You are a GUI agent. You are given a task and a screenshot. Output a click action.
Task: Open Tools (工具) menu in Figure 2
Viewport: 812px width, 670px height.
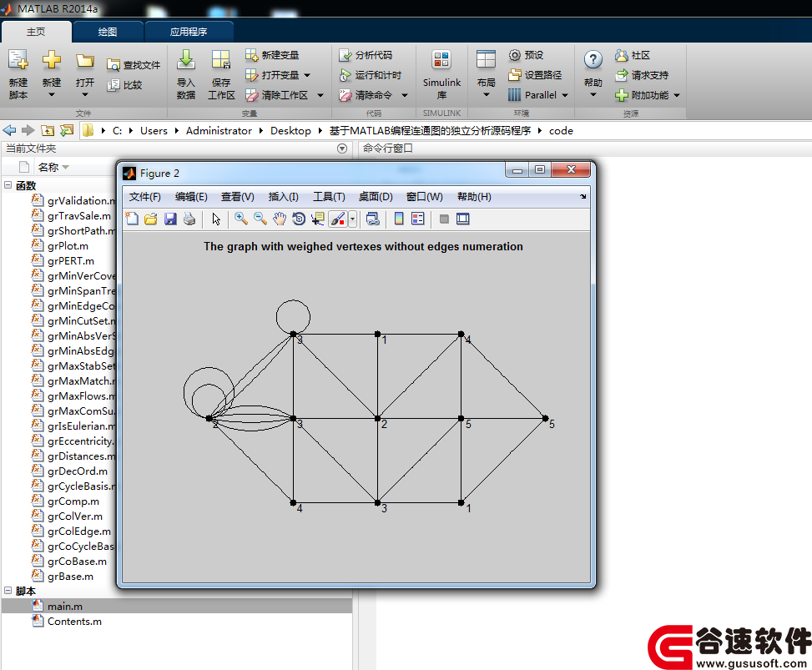tap(329, 197)
